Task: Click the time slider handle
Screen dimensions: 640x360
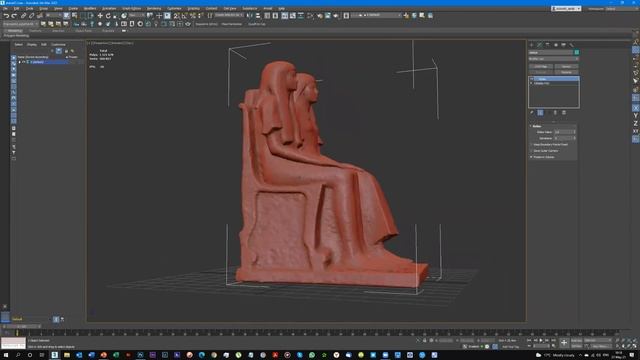Action: point(22,327)
